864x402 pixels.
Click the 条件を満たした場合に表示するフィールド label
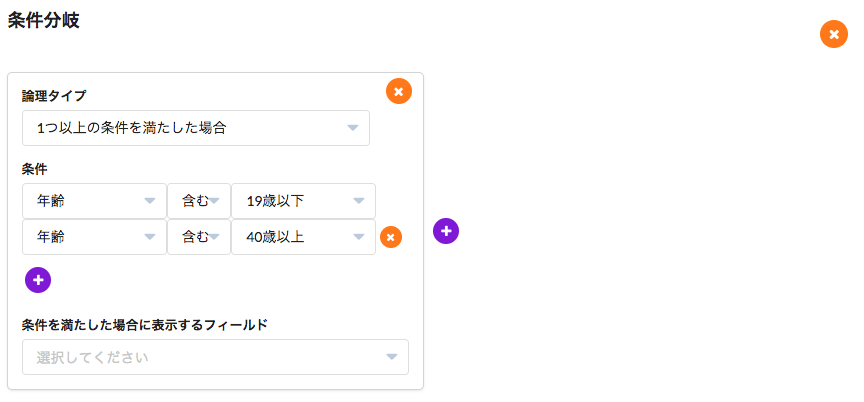click(144, 324)
